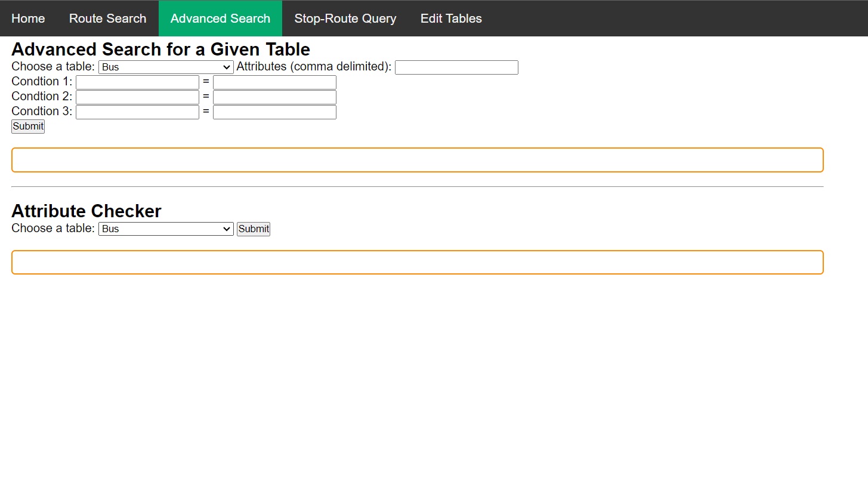Switch to the Home tab

(x=28, y=18)
